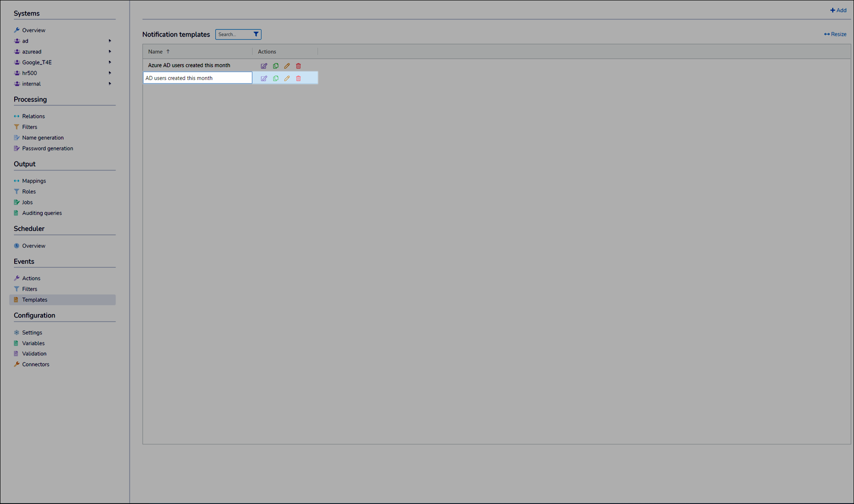
Task: Duplicate the Azure AD users template
Action: point(276,66)
